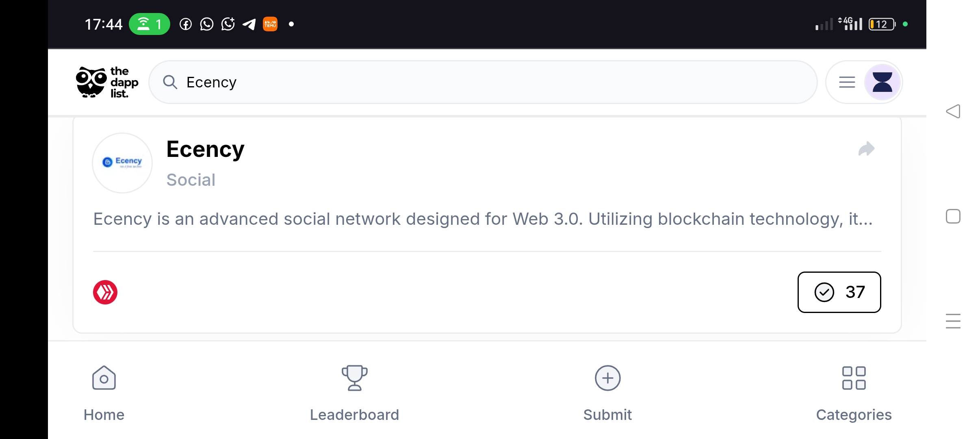Image resolution: width=980 pixels, height=439 pixels.
Task: Click the Ecency search input field
Action: (483, 82)
